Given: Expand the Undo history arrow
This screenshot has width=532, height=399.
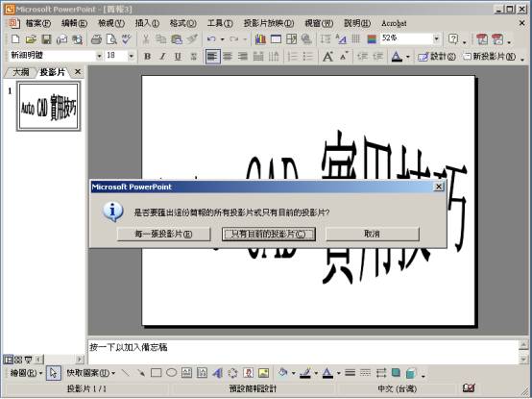Looking at the screenshot, I should 223,39.
